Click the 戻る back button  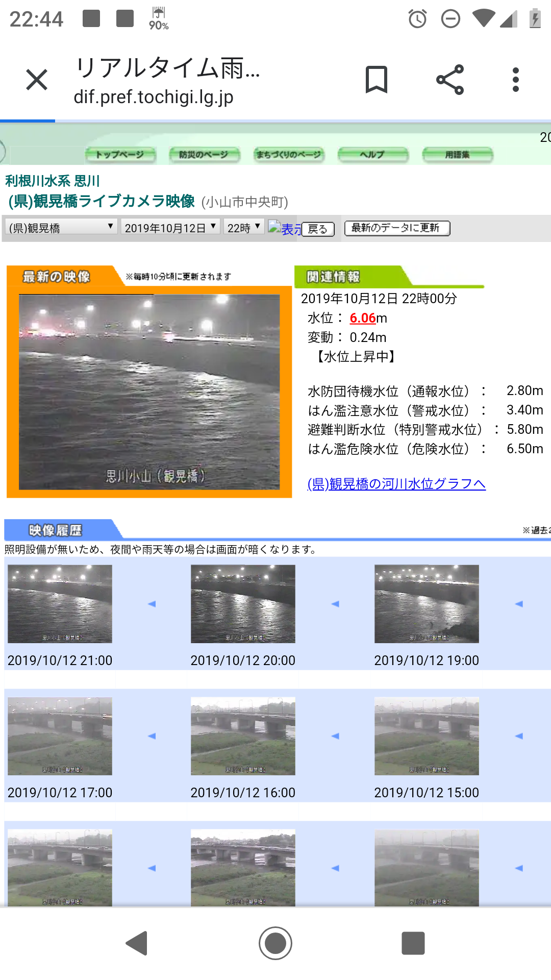[318, 229]
